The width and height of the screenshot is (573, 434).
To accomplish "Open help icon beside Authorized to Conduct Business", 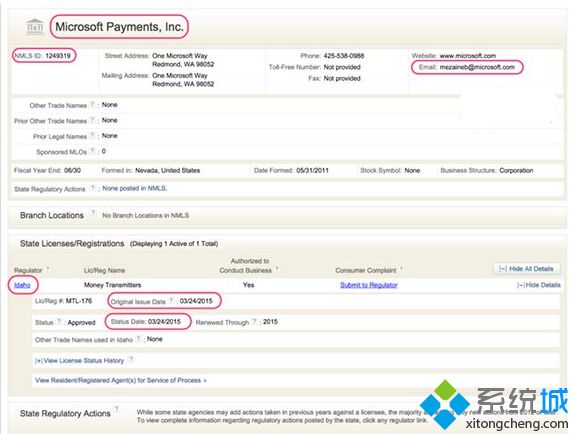I will coord(277,270).
